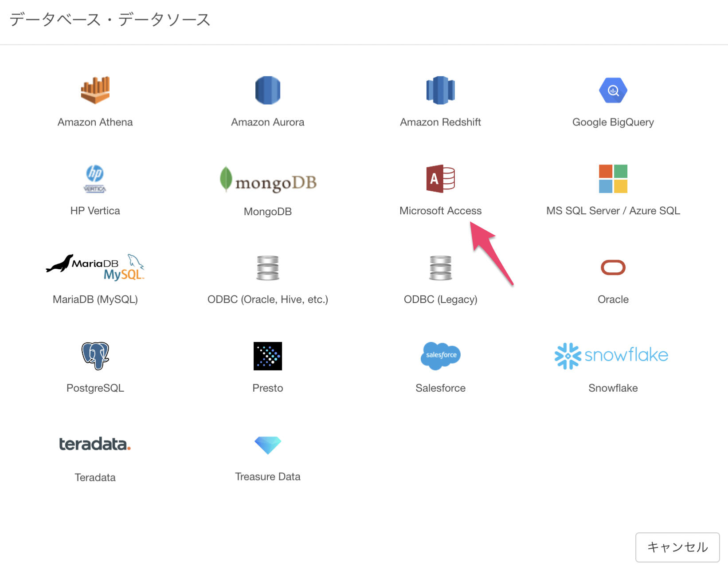The height and width of the screenshot is (566, 728).
Task: Click the Snowflake caption label
Action: [x=613, y=388]
